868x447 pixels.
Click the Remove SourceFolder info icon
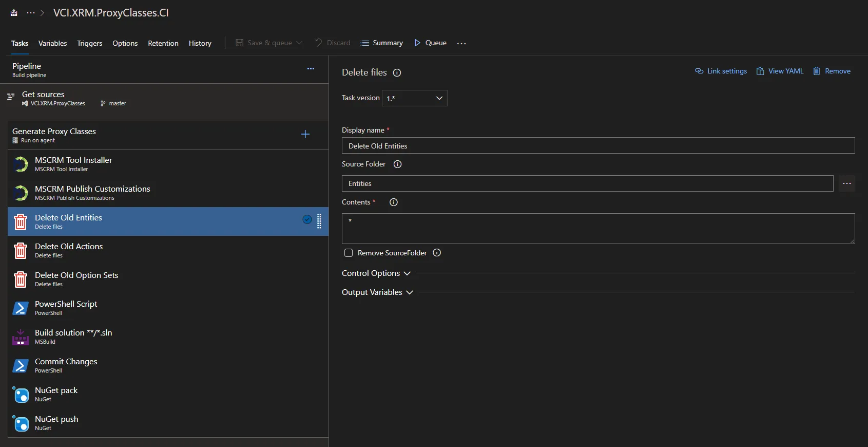(437, 253)
